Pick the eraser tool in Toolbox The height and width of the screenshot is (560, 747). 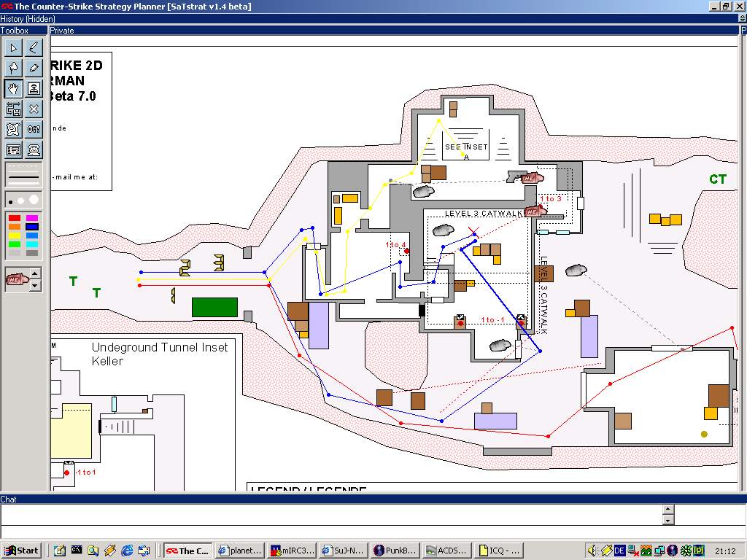coord(34,68)
